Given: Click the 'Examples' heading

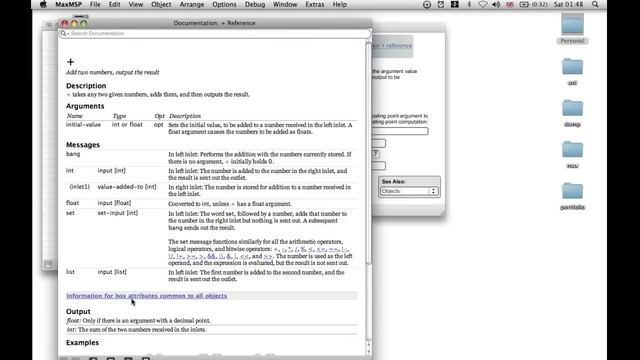Looking at the screenshot, I should point(82,342).
